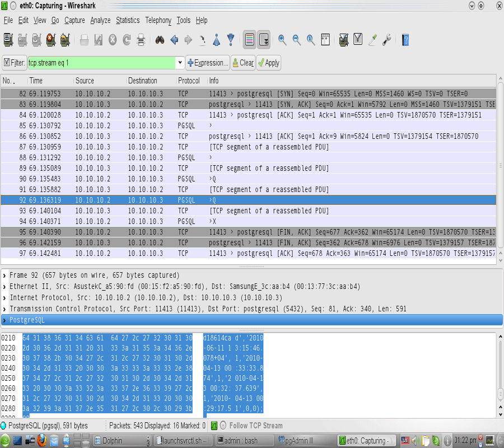This screenshot has height=448, width=504.
Task: Sort by the Source column header
Action: click(x=100, y=81)
